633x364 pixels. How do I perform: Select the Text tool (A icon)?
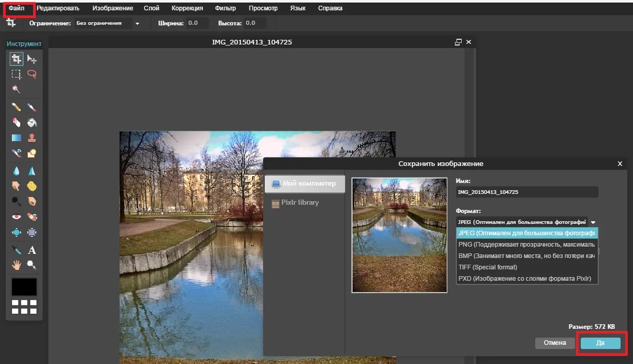32,250
